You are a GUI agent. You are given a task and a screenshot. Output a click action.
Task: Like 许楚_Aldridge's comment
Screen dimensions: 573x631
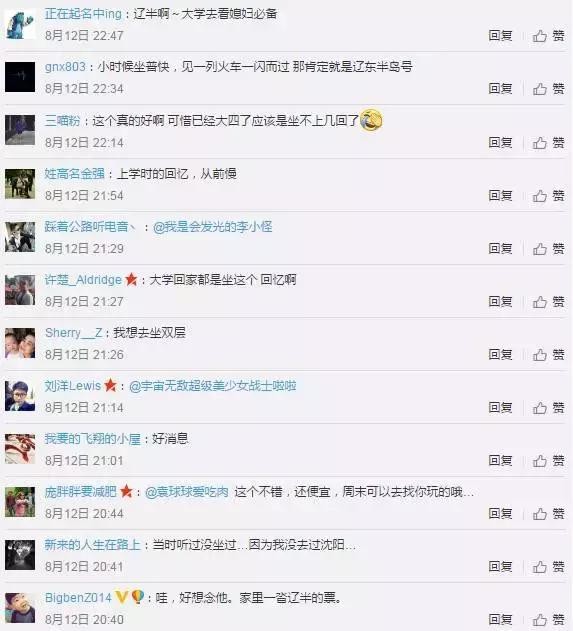coord(548,301)
